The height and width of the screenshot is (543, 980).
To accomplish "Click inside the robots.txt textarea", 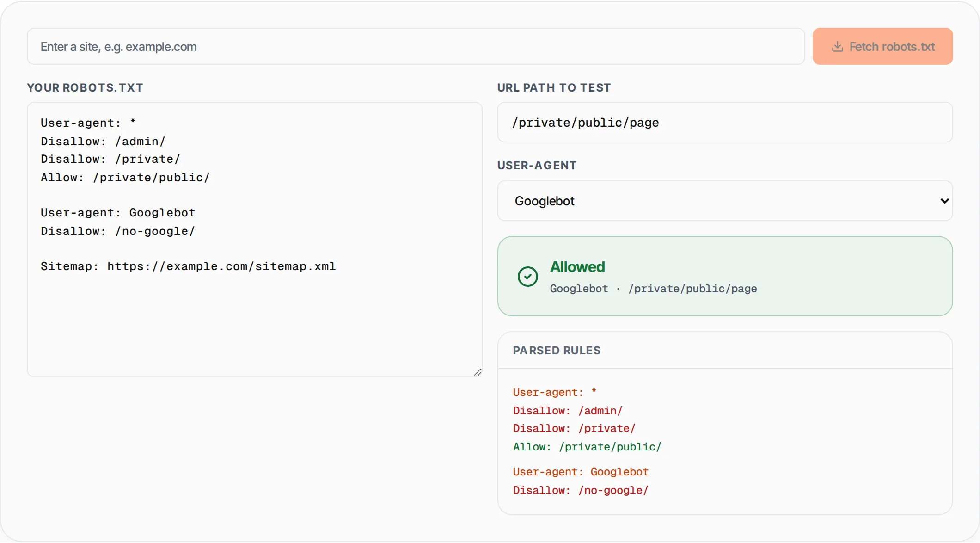I will [x=254, y=240].
